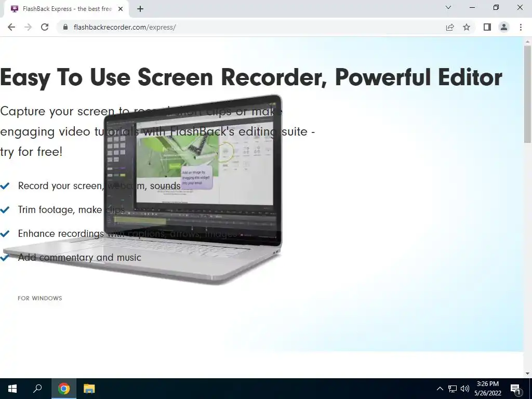Image resolution: width=532 pixels, height=399 pixels.
Task: Open the notification center
Action: pyautogui.click(x=515, y=389)
